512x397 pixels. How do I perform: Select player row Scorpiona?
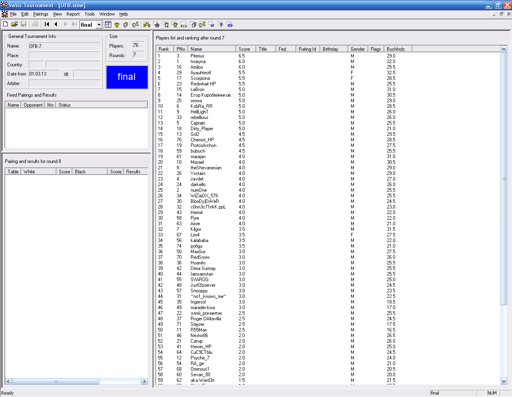point(328,78)
